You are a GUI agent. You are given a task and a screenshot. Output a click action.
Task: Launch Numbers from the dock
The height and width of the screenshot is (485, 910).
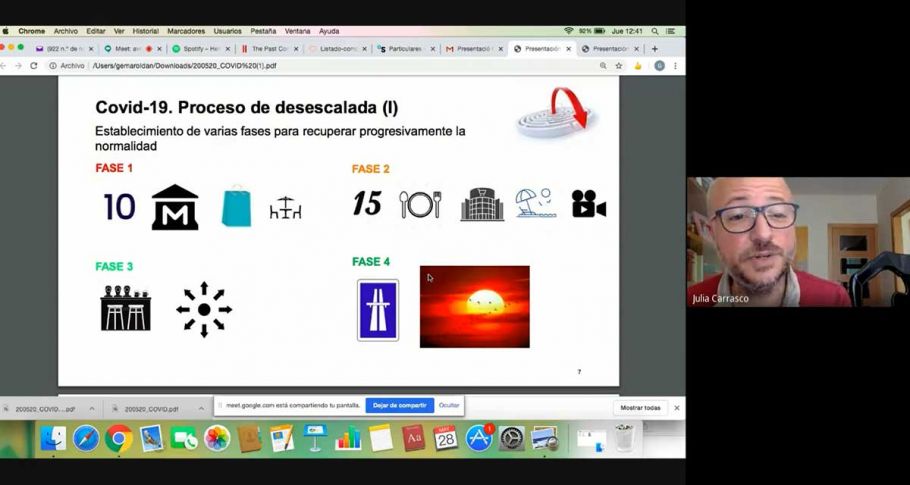click(x=348, y=438)
